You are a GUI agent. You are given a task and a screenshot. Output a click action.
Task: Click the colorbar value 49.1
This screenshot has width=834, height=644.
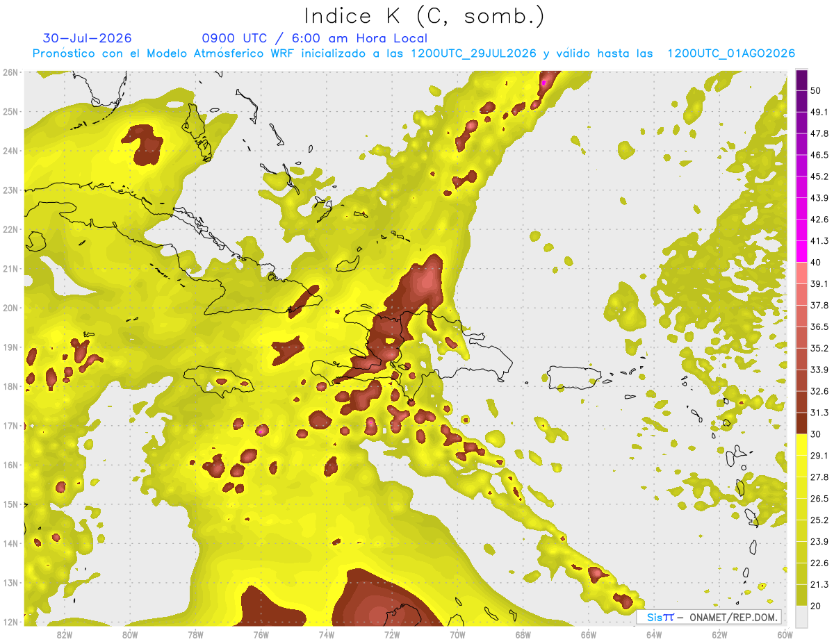click(819, 112)
